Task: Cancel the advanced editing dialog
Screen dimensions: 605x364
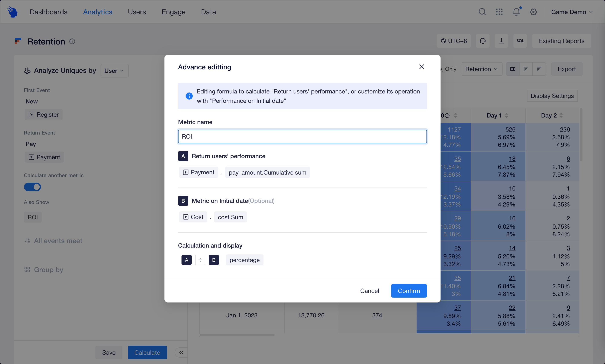Action: point(369,291)
